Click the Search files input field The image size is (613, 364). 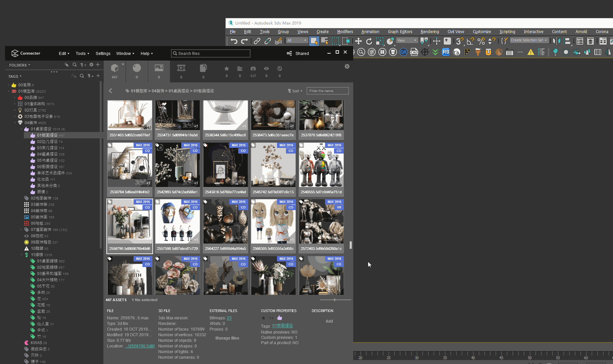211,53
